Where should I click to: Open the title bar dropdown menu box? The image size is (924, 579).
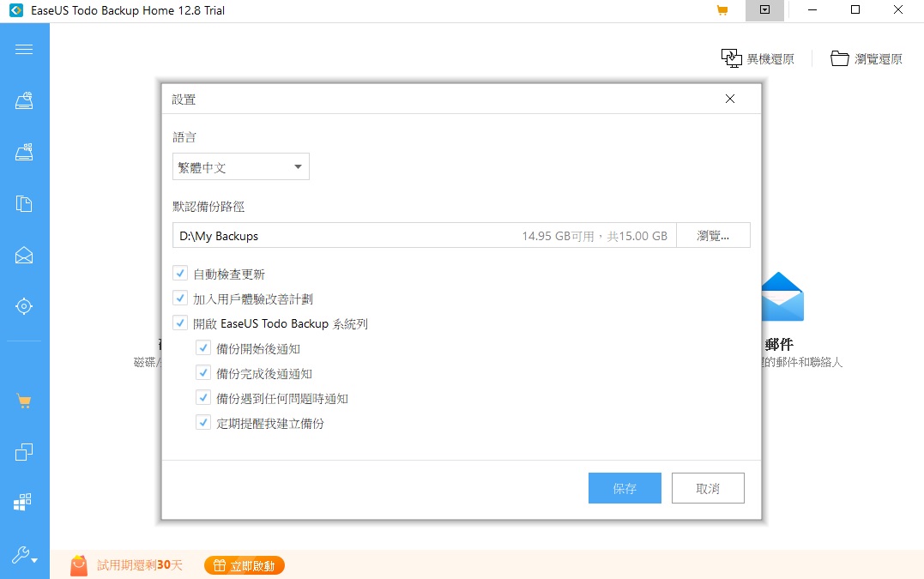(764, 10)
